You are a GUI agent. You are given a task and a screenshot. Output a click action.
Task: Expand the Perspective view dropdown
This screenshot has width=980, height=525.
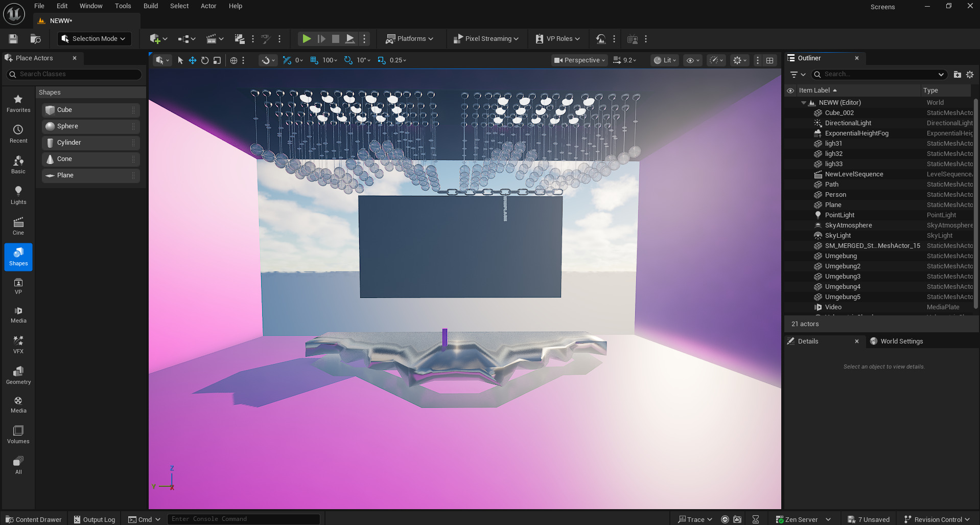pyautogui.click(x=579, y=60)
